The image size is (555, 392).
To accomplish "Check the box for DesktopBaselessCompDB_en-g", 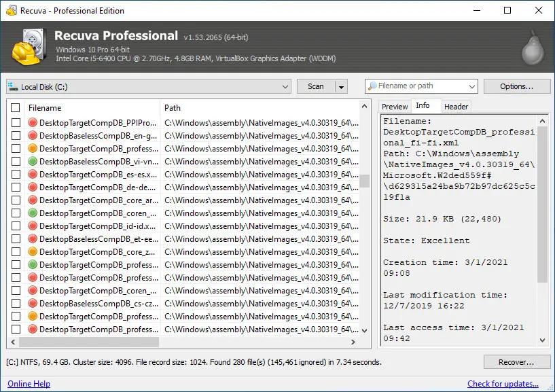I will click(x=16, y=136).
